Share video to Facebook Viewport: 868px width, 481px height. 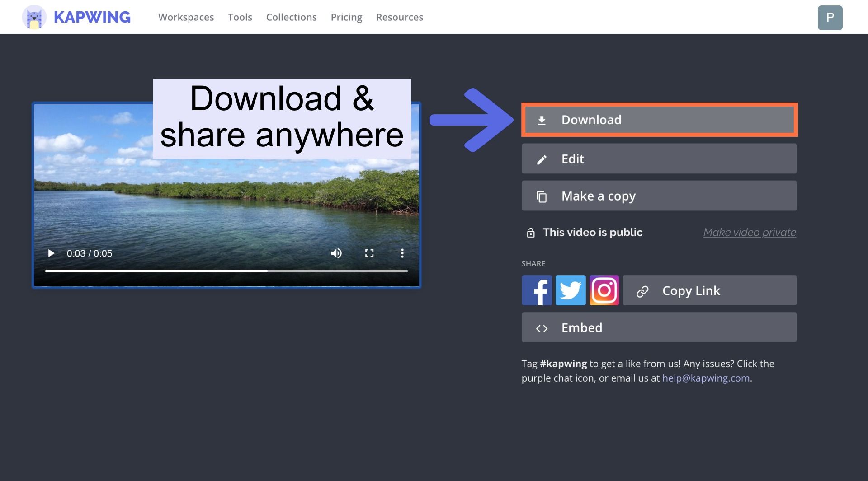click(x=537, y=290)
